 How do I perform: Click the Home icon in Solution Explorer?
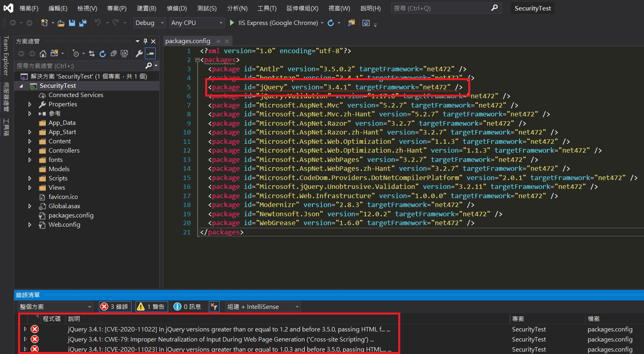[x=43, y=54]
